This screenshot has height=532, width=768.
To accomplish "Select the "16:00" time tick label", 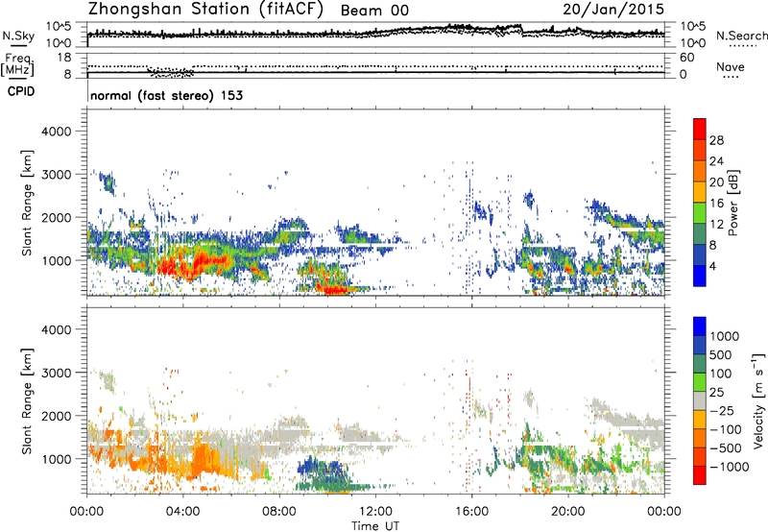I will pos(471,512).
